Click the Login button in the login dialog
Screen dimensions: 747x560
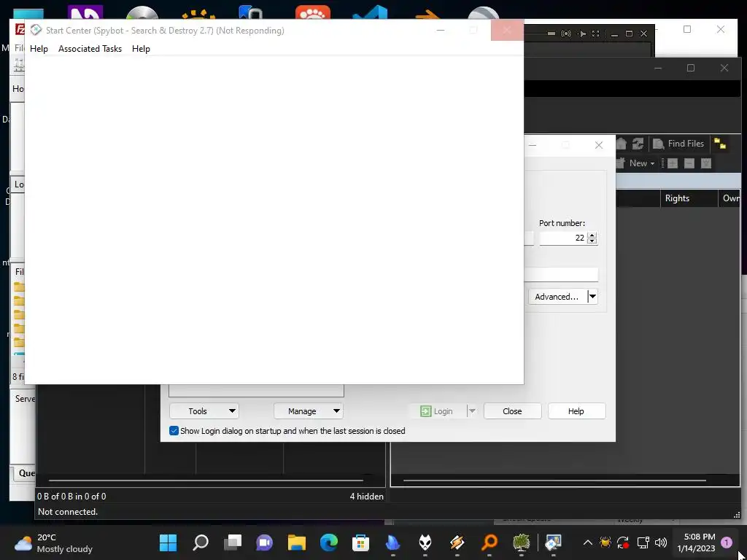pyautogui.click(x=437, y=411)
